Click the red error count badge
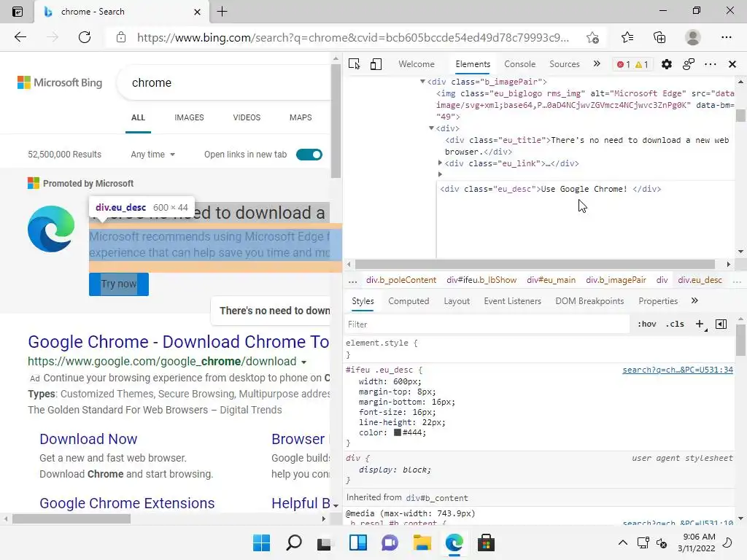 [x=624, y=64]
